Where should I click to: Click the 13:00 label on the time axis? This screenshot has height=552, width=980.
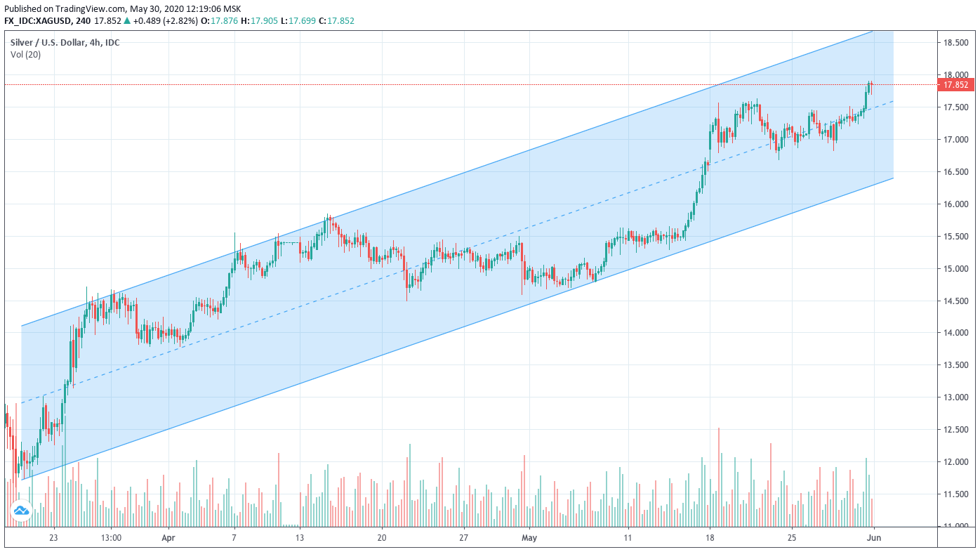(111, 538)
